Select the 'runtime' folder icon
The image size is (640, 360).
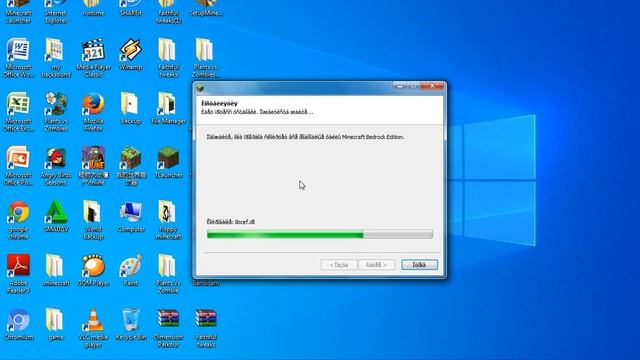(93, 8)
